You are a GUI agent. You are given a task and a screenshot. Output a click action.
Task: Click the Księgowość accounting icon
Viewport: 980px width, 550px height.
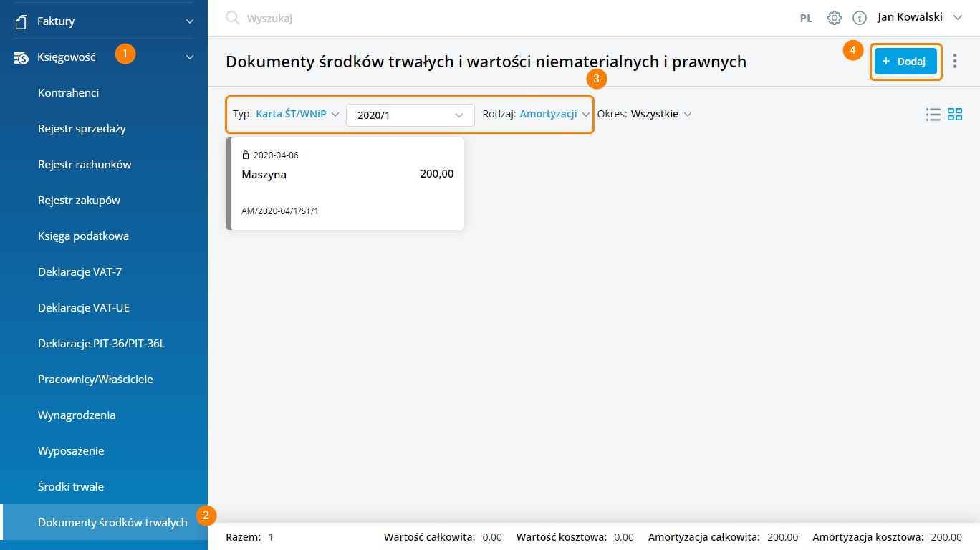click(x=21, y=57)
